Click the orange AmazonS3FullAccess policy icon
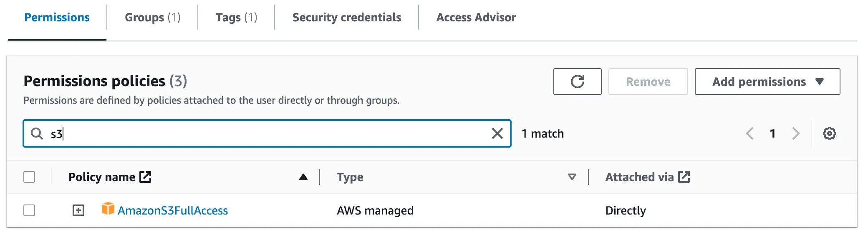This screenshot has height=230, width=868. tap(108, 208)
